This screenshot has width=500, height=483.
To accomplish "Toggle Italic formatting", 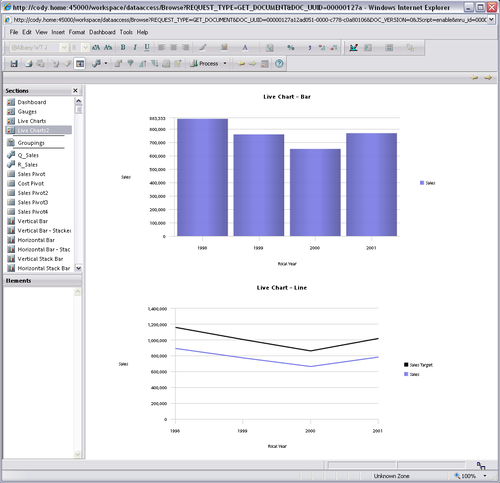I will [135, 47].
